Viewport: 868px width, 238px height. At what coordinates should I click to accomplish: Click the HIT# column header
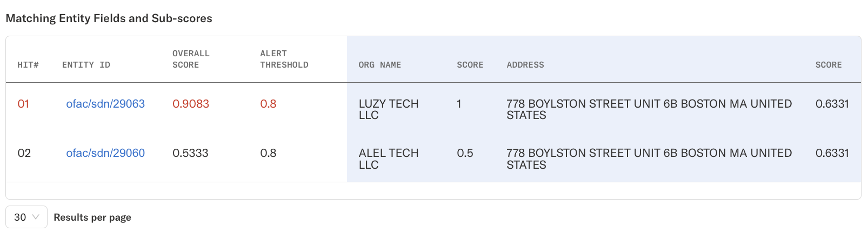click(x=28, y=65)
